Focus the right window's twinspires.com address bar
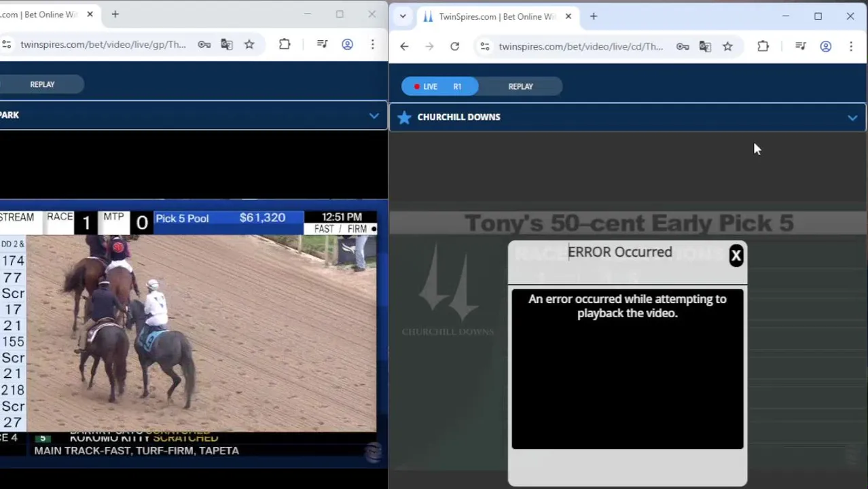Viewport: 868px width, 489px height. (581, 46)
